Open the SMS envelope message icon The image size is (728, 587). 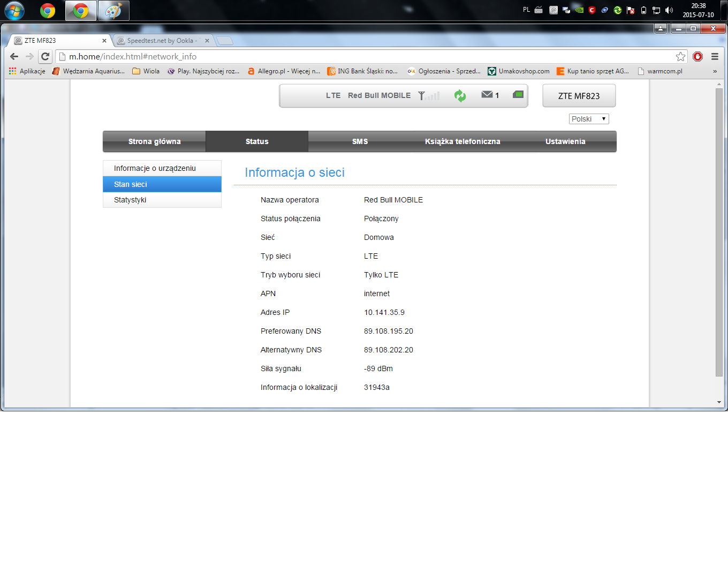click(x=487, y=95)
